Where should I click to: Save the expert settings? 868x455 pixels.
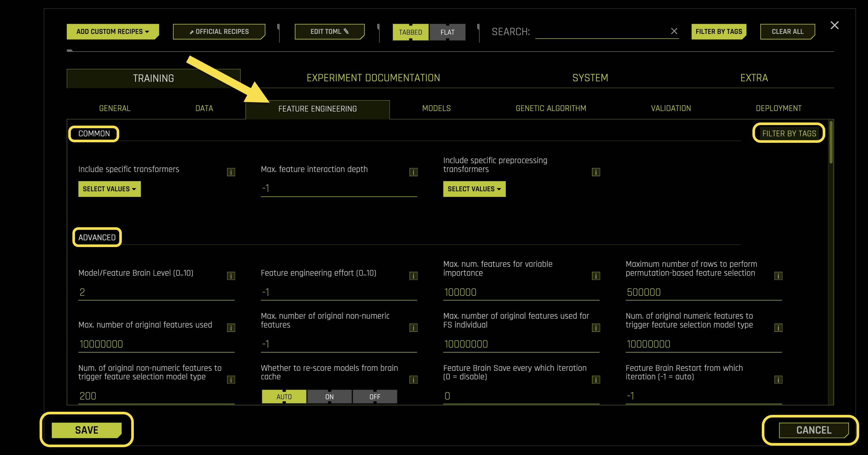click(86, 430)
